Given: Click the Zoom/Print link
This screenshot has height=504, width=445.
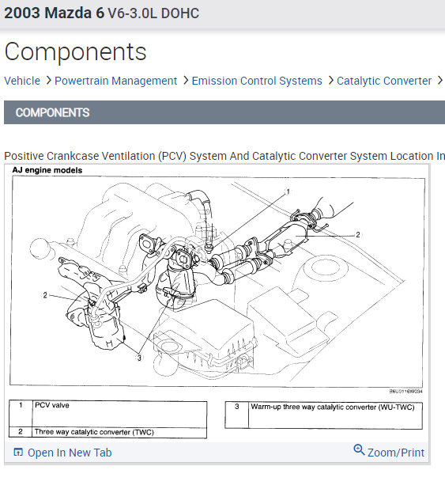Looking at the screenshot, I should (x=396, y=453).
